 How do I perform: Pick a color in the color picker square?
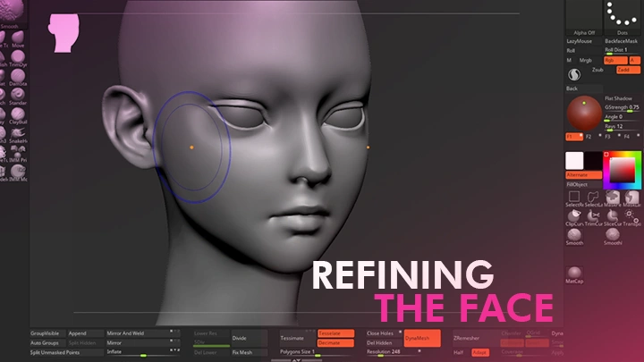(x=622, y=170)
